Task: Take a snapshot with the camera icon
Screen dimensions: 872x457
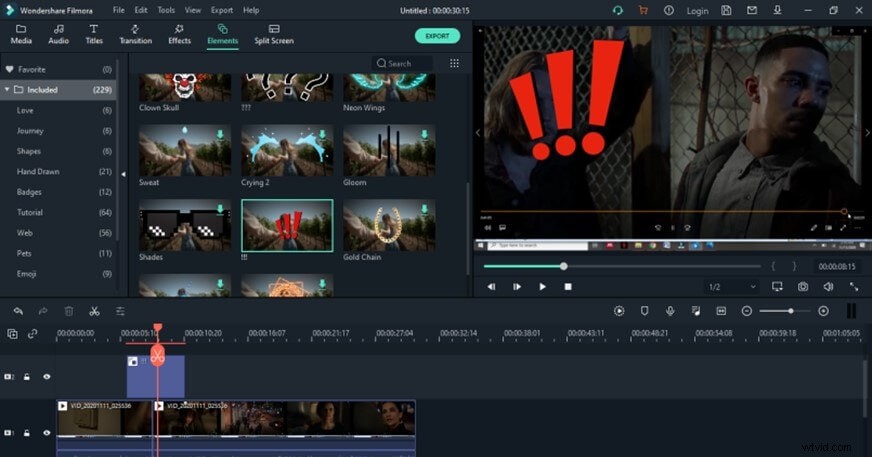Action: [803, 286]
